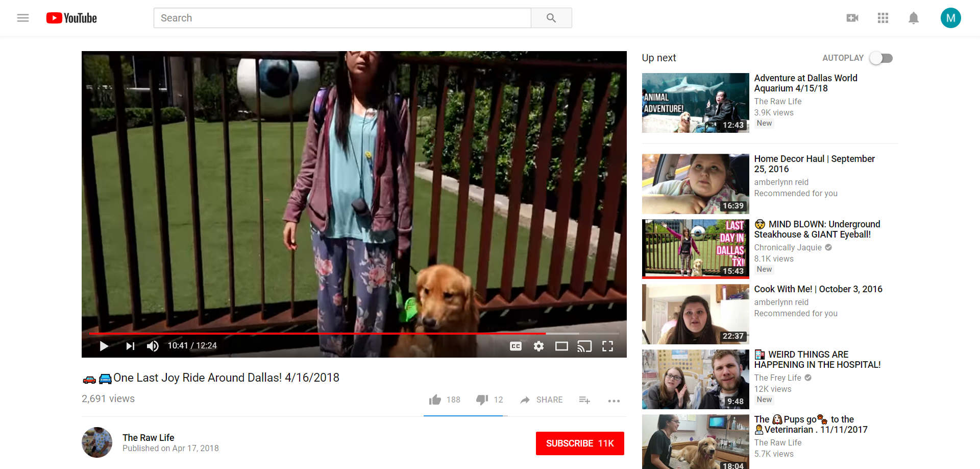Open Chronically Jaquie channel name
Image resolution: width=980 pixels, height=469 pixels.
tap(788, 247)
